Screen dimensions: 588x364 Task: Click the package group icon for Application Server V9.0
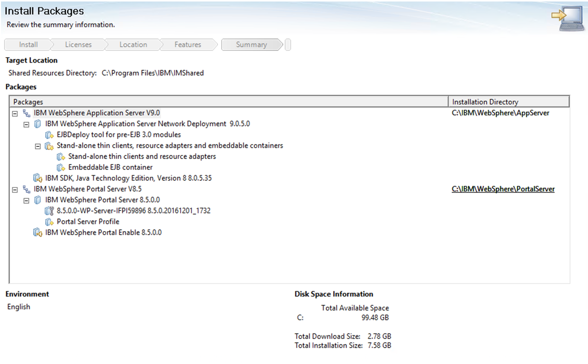(x=27, y=113)
